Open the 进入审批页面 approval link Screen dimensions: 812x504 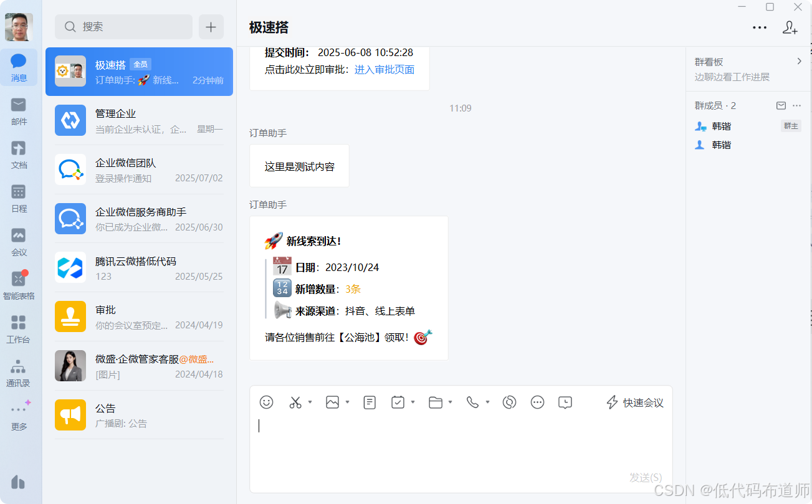pyautogui.click(x=385, y=70)
